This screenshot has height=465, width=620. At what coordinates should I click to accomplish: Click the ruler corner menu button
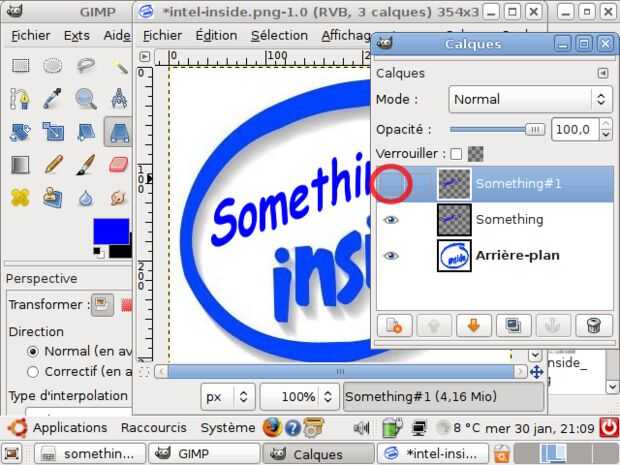click(x=144, y=57)
